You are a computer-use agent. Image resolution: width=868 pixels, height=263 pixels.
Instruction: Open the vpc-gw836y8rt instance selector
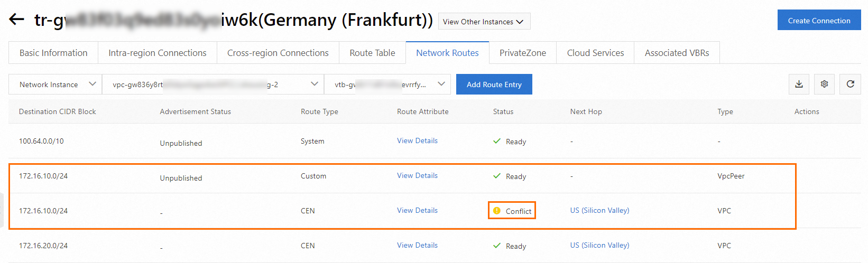(x=213, y=84)
